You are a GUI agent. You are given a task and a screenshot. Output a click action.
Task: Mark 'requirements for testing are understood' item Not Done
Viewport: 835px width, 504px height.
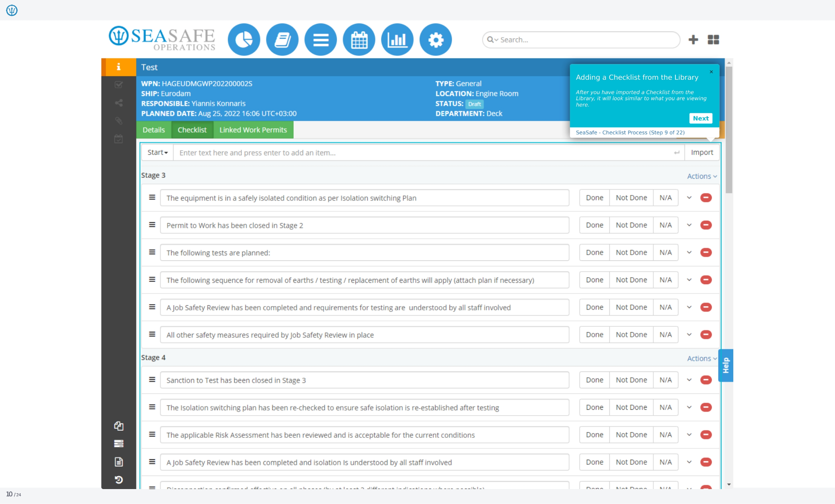(631, 307)
